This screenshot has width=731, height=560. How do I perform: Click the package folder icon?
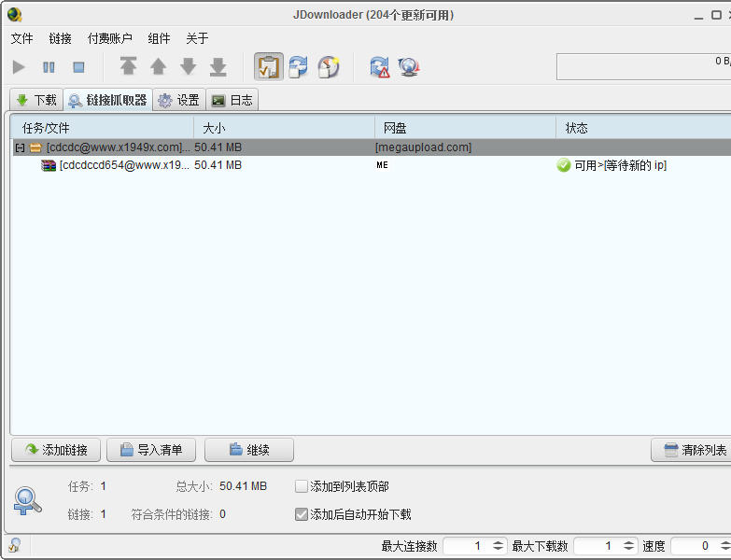[35, 147]
